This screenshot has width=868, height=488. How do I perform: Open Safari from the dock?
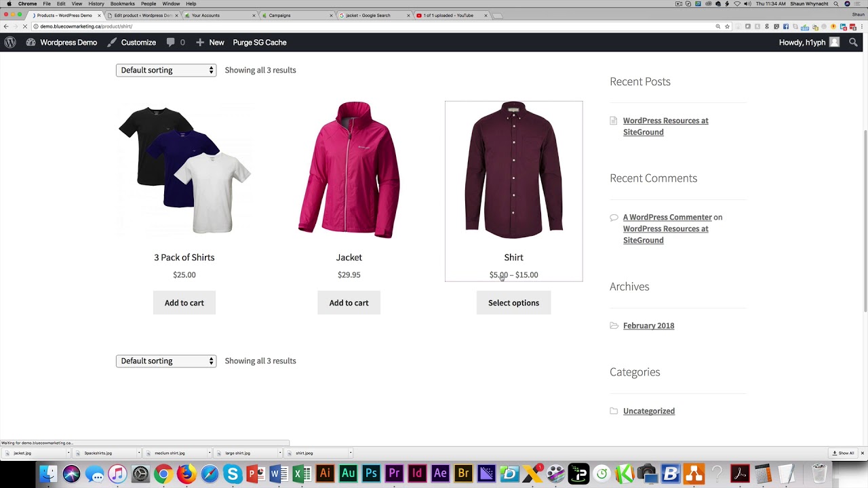pos(210,473)
